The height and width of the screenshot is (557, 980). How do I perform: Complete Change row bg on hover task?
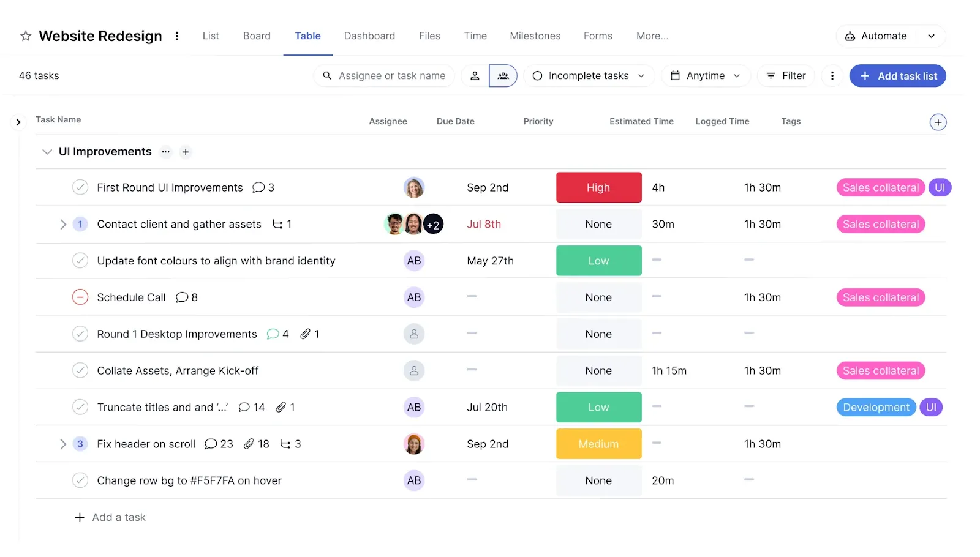(x=80, y=480)
